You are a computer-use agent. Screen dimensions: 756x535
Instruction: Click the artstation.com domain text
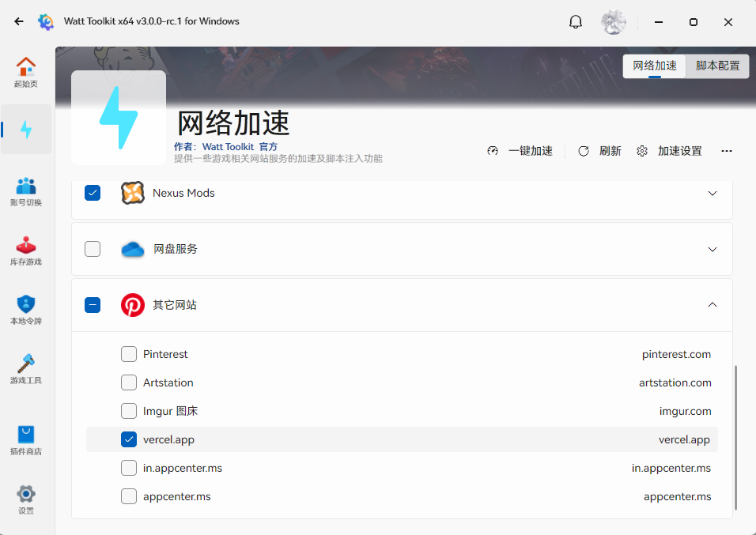[675, 382]
